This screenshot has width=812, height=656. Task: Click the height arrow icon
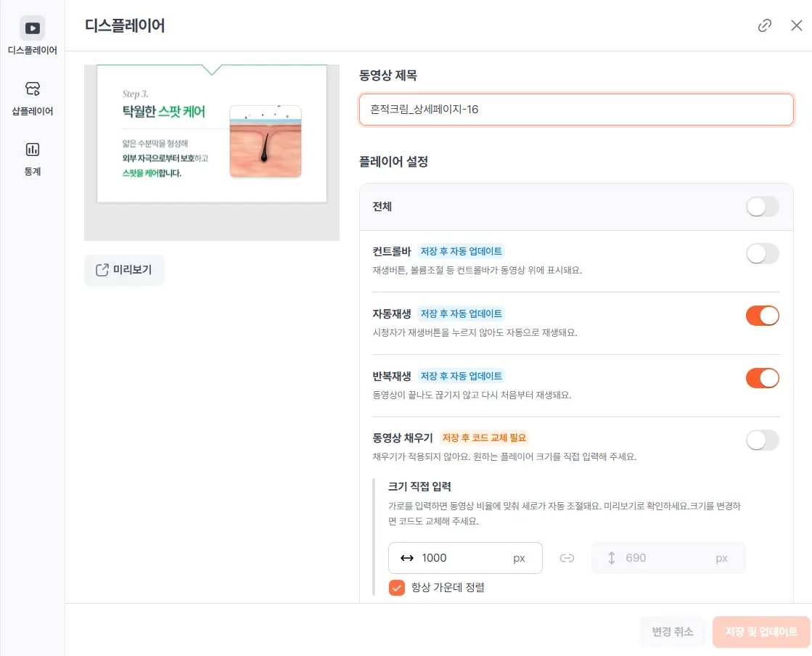pyautogui.click(x=611, y=558)
